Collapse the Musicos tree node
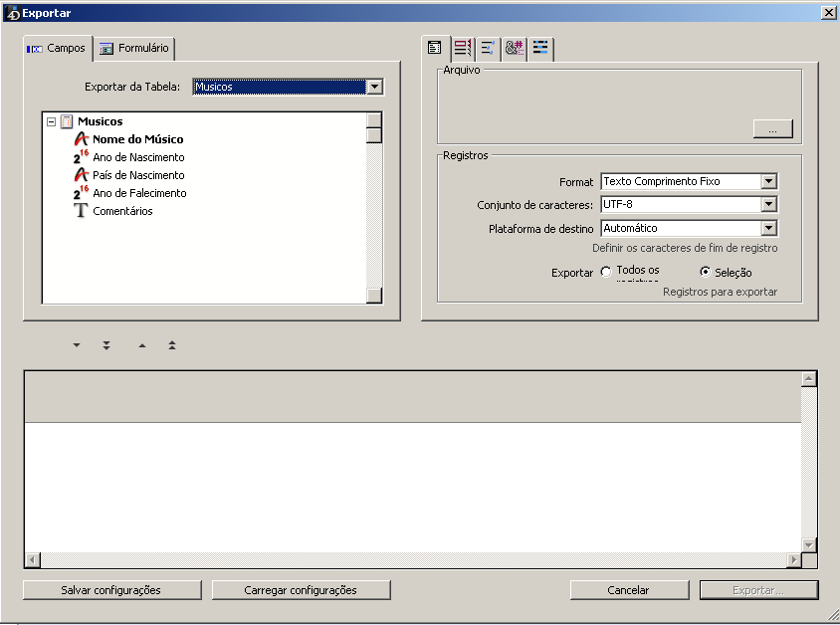 coord(51,121)
